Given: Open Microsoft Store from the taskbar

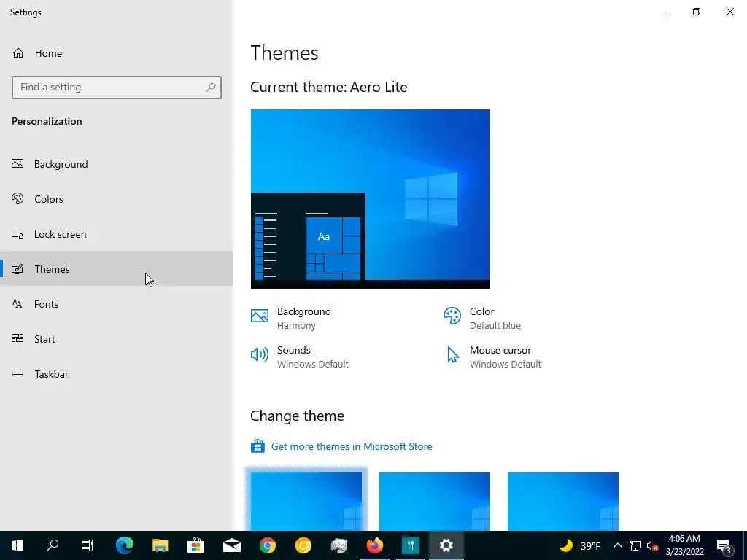Looking at the screenshot, I should point(196,545).
